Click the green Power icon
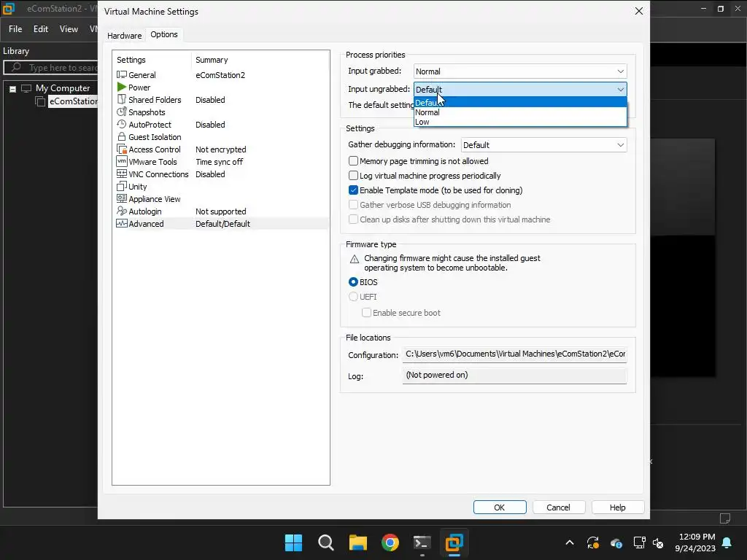Screen dimensions: 747x560 pos(122,87)
